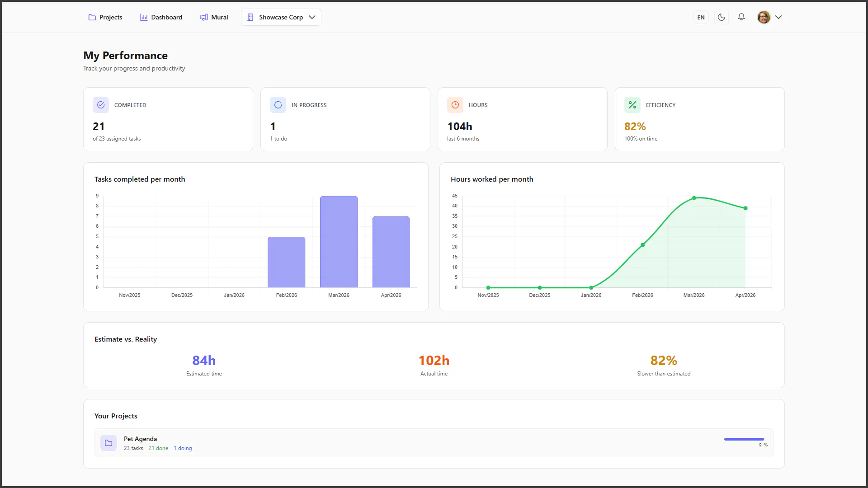Open the Pet Agenda project

(434, 443)
